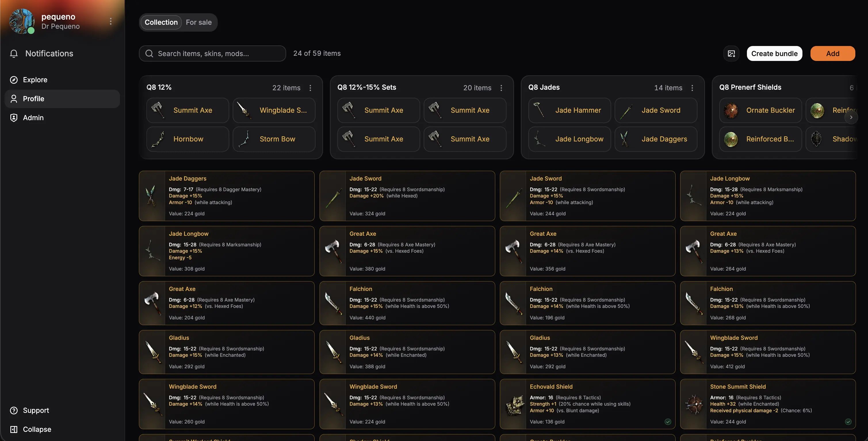Open the Notifications bell icon

[x=14, y=53]
